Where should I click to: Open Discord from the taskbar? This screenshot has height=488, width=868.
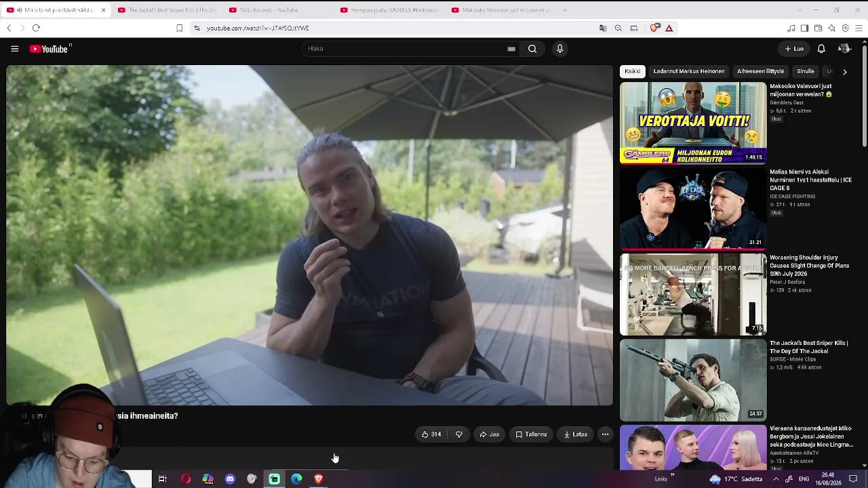click(x=230, y=479)
